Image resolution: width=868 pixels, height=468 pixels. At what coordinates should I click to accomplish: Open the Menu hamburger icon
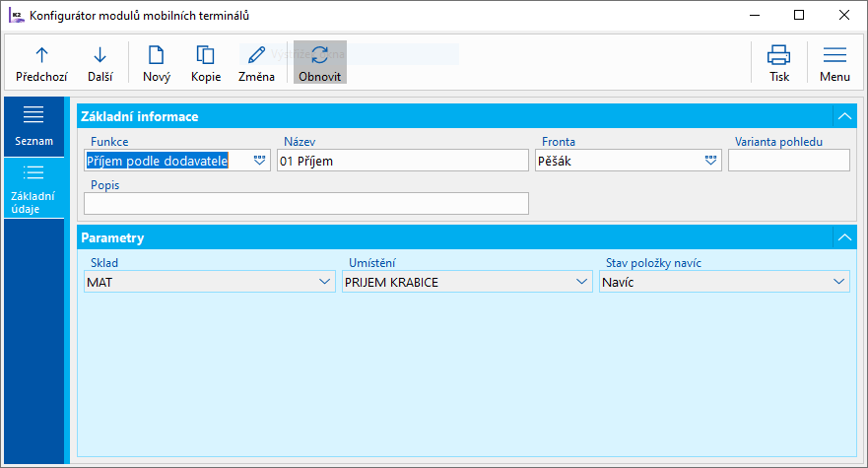point(835,55)
